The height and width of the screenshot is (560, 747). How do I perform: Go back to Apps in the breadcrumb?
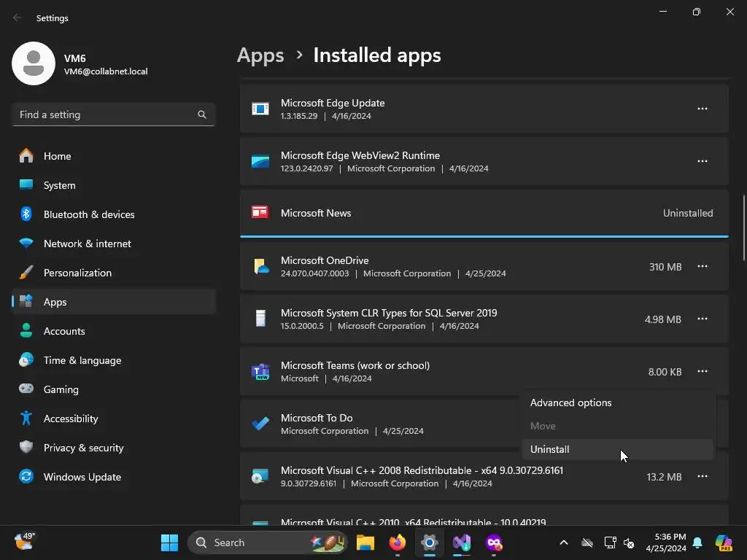click(x=260, y=55)
